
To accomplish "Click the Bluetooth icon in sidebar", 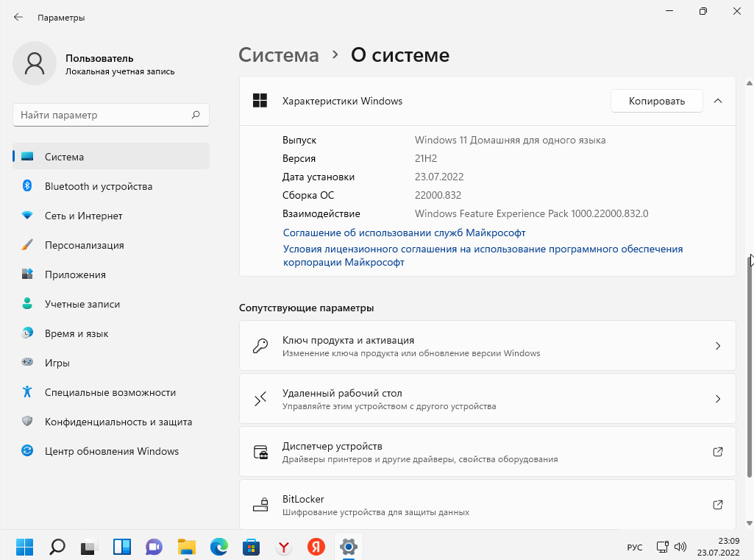I will 27,185.
